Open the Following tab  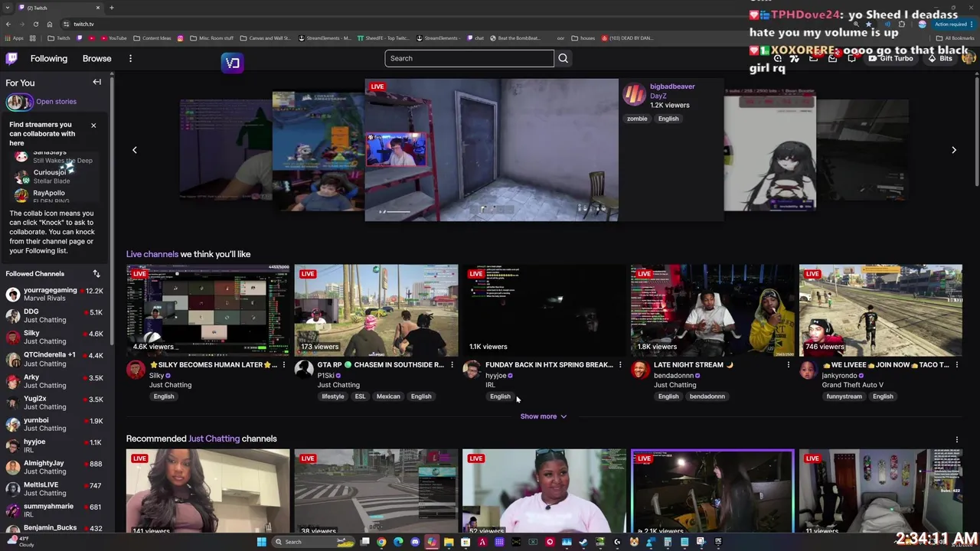pyautogui.click(x=49, y=58)
